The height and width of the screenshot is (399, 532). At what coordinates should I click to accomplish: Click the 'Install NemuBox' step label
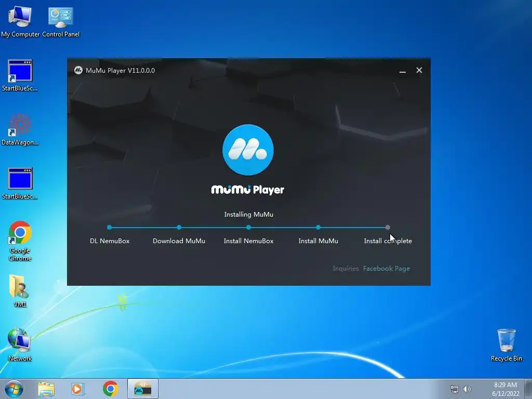point(249,241)
